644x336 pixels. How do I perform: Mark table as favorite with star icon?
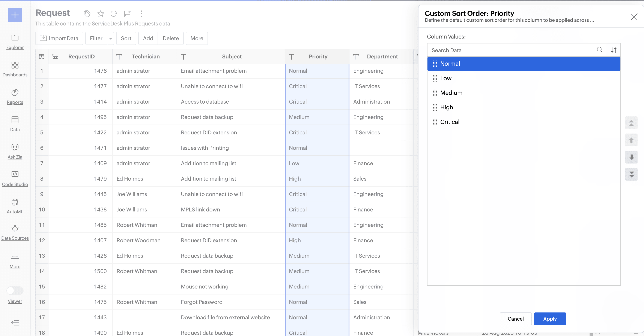click(101, 13)
